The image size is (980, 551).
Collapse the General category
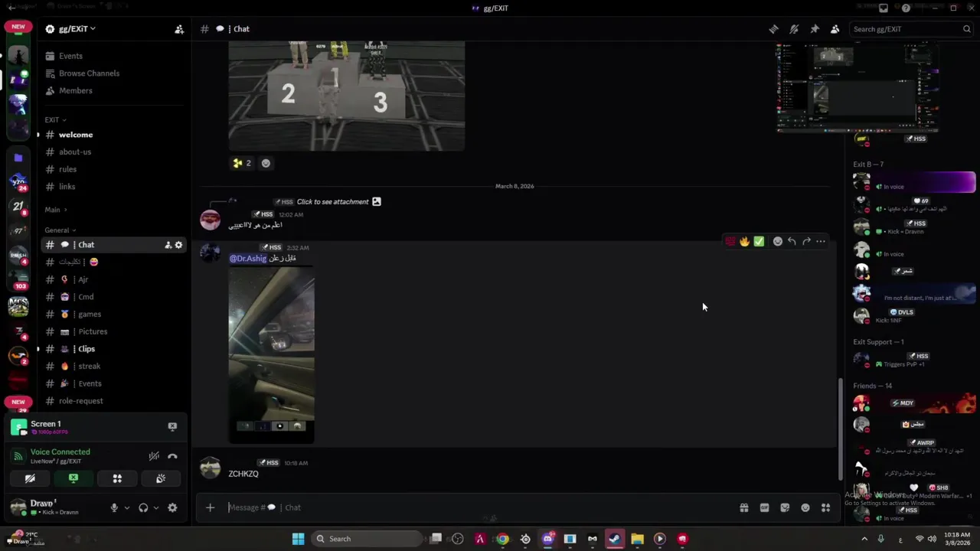[60, 230]
